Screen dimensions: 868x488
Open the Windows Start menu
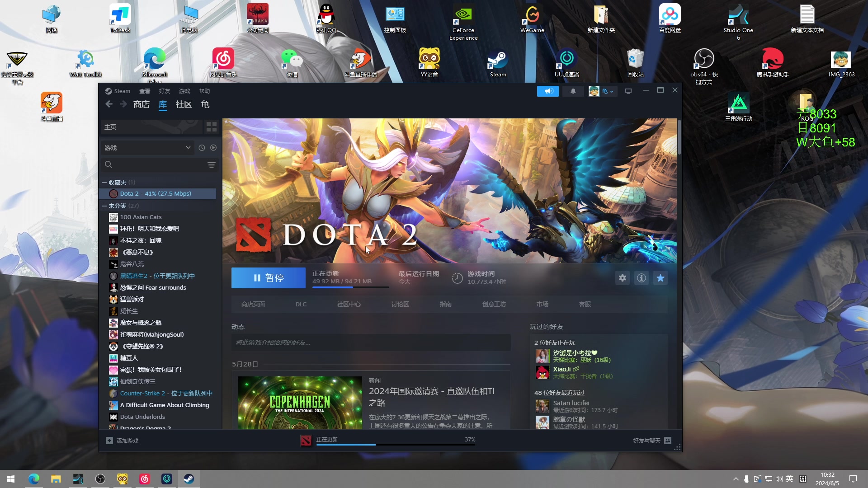coord(11,479)
